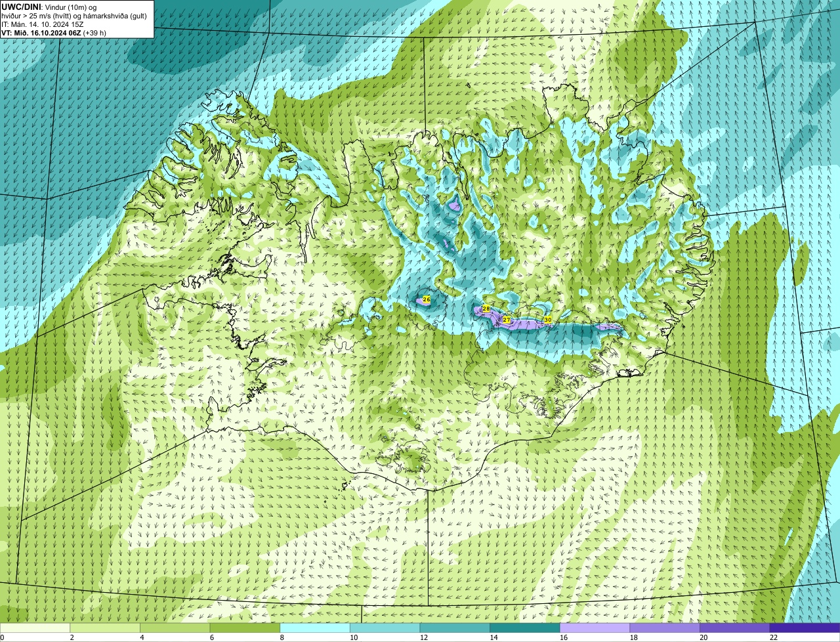Click the scale label '6'
The width and height of the screenshot is (840, 642).
pyautogui.click(x=211, y=637)
